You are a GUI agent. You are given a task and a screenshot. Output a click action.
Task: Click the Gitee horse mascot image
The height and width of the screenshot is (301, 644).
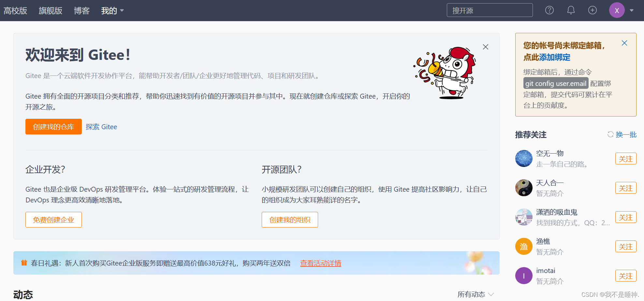(x=445, y=73)
